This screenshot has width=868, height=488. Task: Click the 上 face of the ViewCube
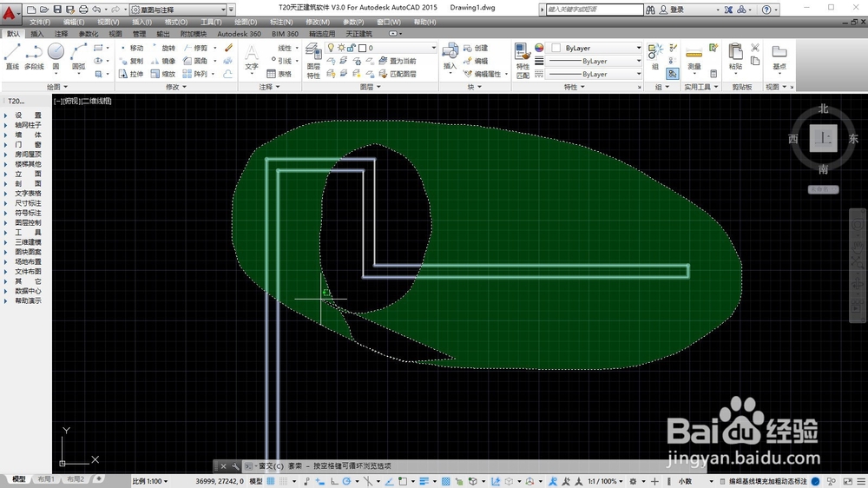[x=823, y=138]
